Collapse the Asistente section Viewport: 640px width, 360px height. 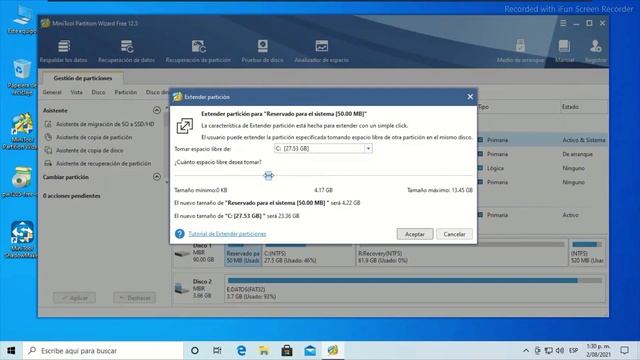point(157,110)
